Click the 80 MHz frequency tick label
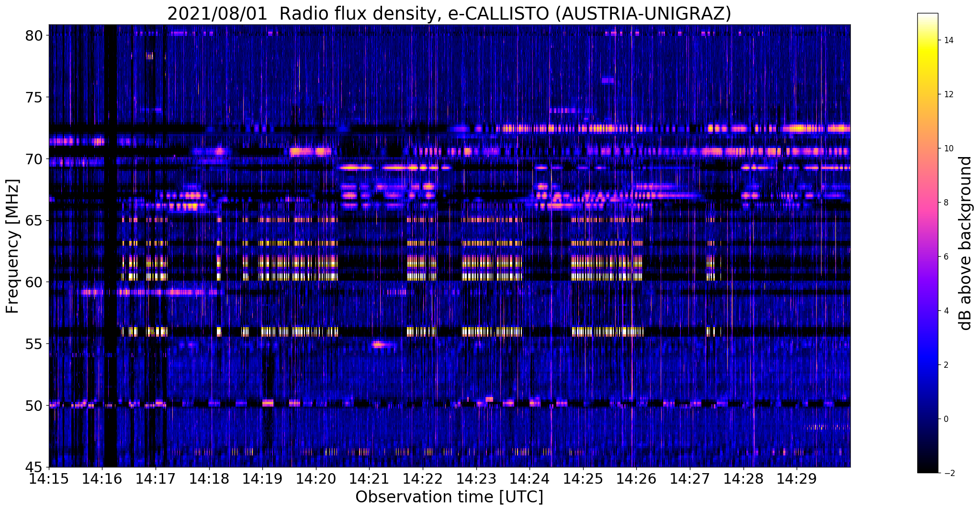This screenshot has height=511, width=980. [x=34, y=36]
